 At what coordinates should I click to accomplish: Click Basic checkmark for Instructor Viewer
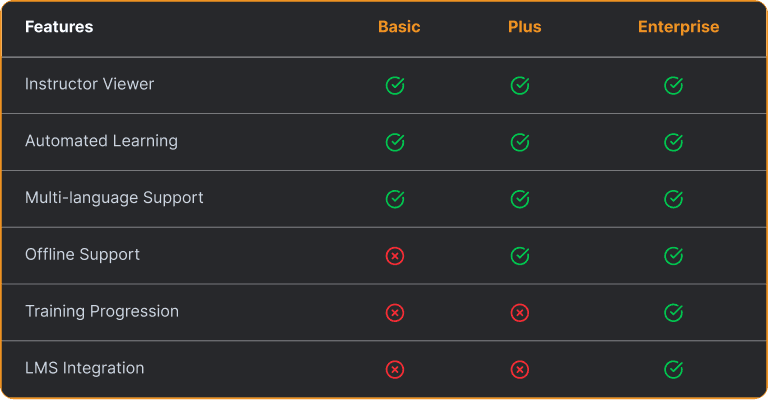(395, 86)
